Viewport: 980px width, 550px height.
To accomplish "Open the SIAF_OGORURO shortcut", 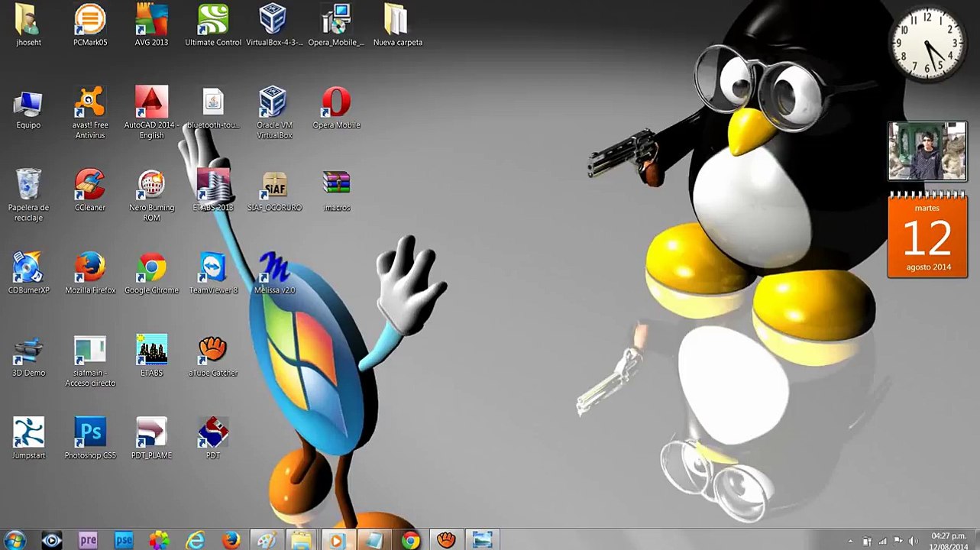I will 274,191.
